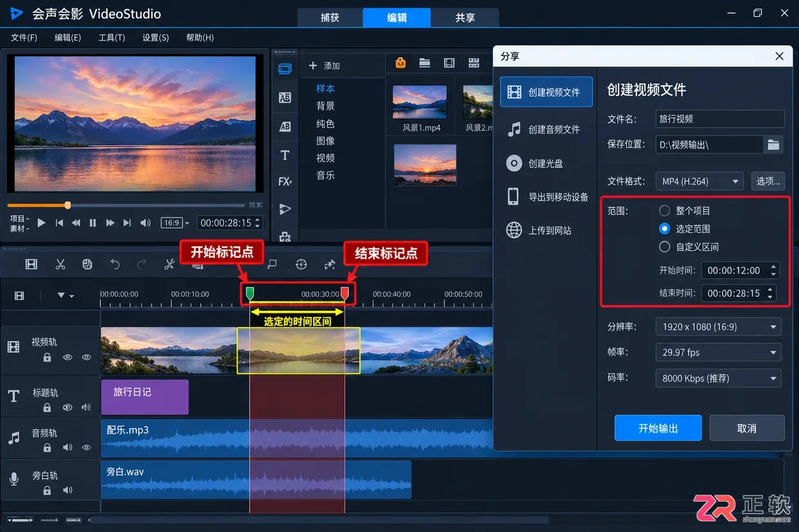Select the Cut (scissors) timeline tool
The height and width of the screenshot is (532, 799).
[x=61, y=264]
